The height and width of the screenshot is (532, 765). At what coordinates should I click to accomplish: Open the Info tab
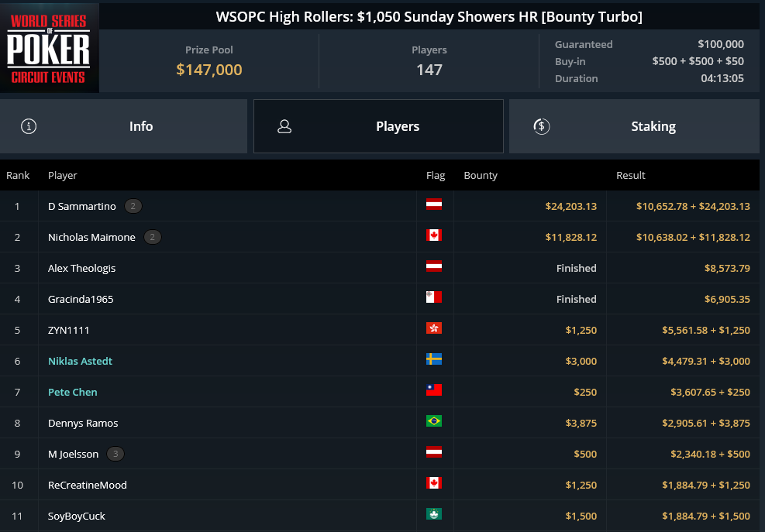(x=123, y=126)
